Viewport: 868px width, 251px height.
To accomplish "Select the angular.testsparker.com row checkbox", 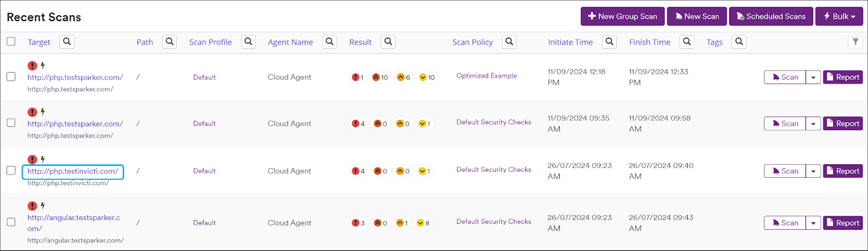I will 11,222.
